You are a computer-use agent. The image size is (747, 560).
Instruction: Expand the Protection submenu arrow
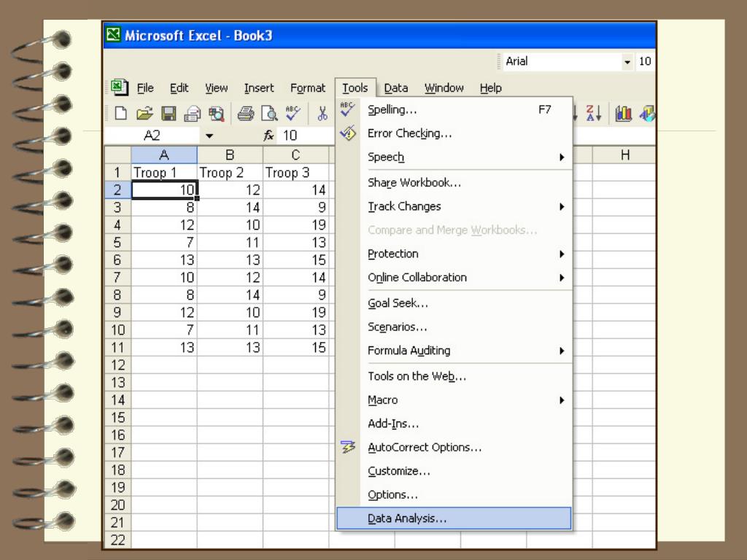pyautogui.click(x=562, y=254)
